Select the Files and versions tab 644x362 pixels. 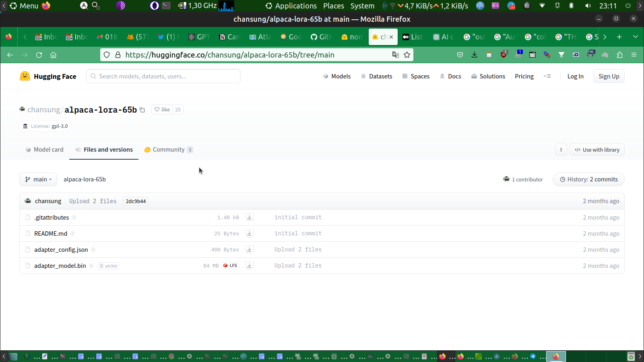tap(104, 150)
